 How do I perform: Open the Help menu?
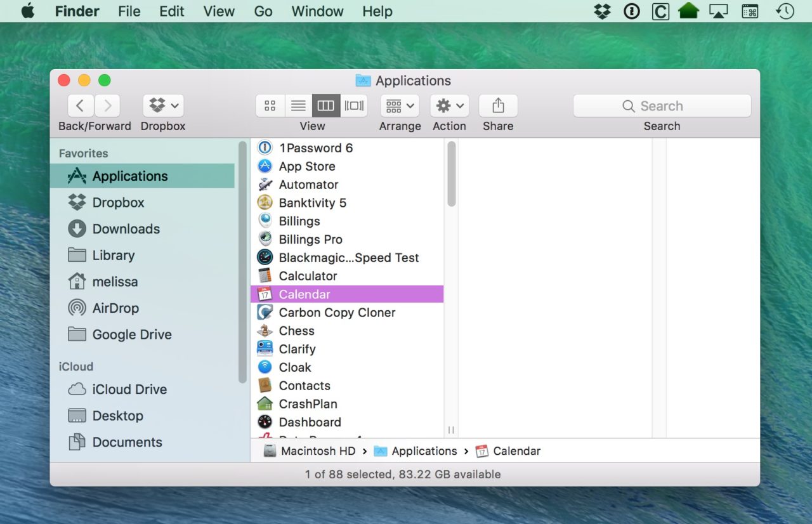point(377,11)
